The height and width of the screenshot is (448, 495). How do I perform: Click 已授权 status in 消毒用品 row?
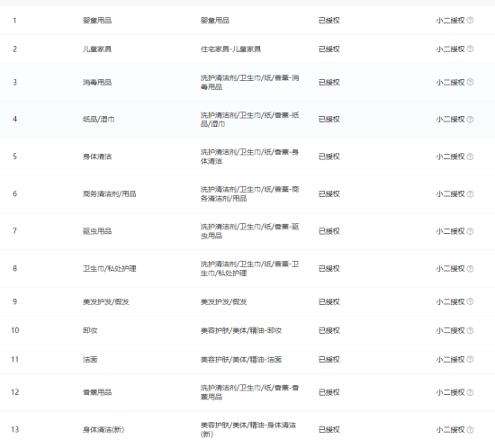[x=329, y=83]
